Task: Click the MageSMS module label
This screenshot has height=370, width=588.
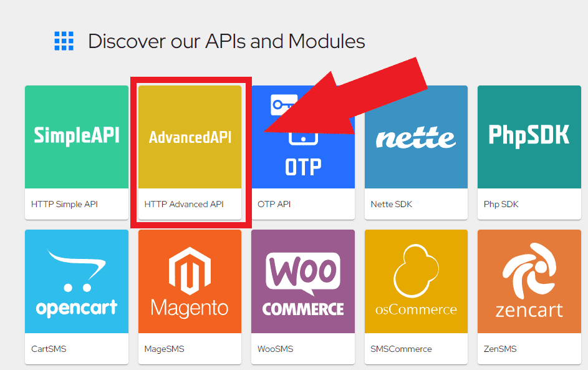Action: pos(164,349)
